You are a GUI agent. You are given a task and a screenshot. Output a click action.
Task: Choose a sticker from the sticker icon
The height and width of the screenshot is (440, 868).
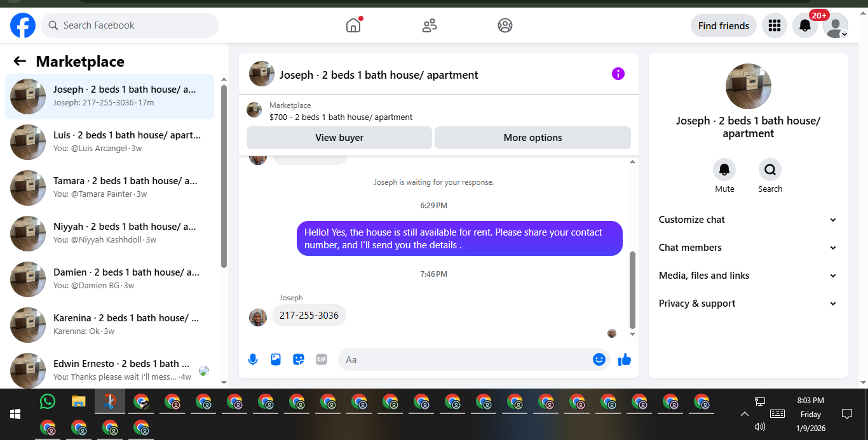click(x=299, y=359)
